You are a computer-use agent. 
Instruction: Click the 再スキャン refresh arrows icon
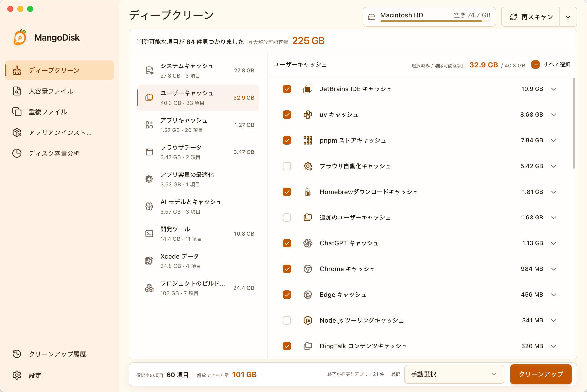514,17
